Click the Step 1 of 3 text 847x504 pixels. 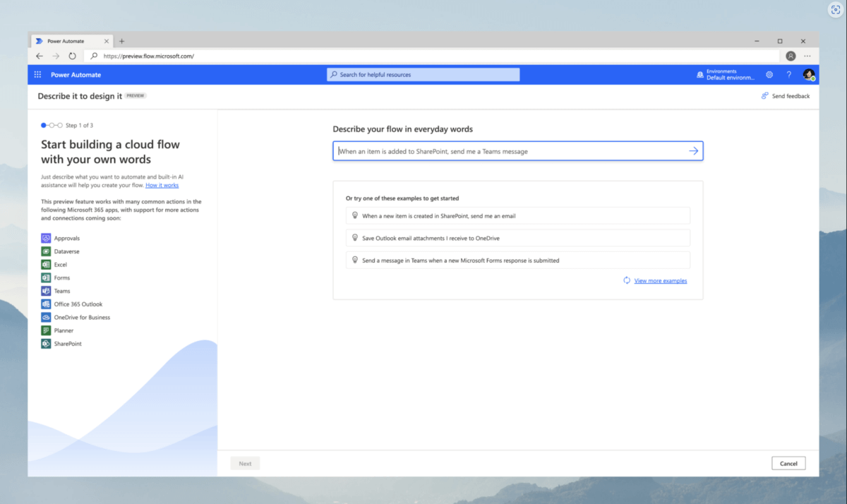79,125
